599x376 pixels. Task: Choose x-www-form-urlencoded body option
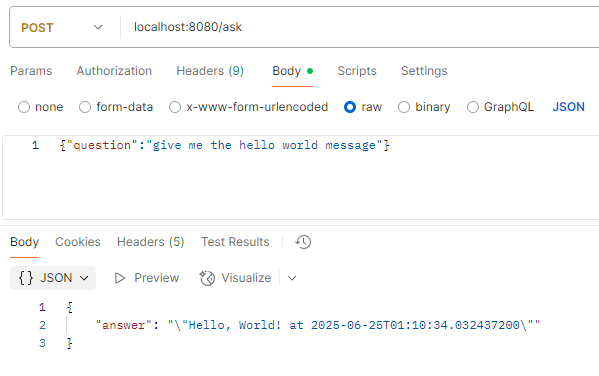click(175, 107)
